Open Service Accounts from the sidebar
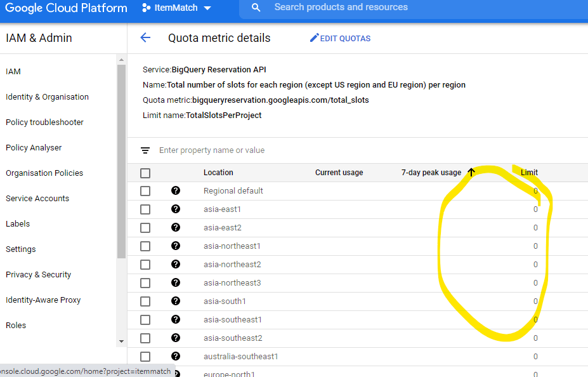 click(x=37, y=198)
